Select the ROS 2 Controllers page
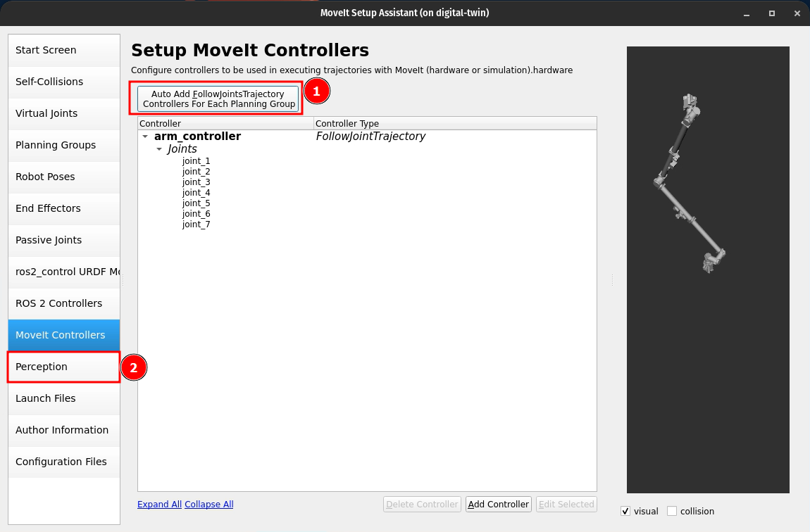810x532 pixels. (63, 303)
